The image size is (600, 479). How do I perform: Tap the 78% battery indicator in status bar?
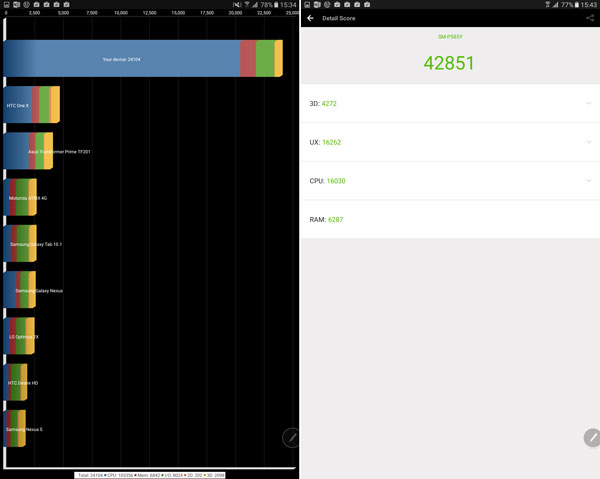coord(268,5)
